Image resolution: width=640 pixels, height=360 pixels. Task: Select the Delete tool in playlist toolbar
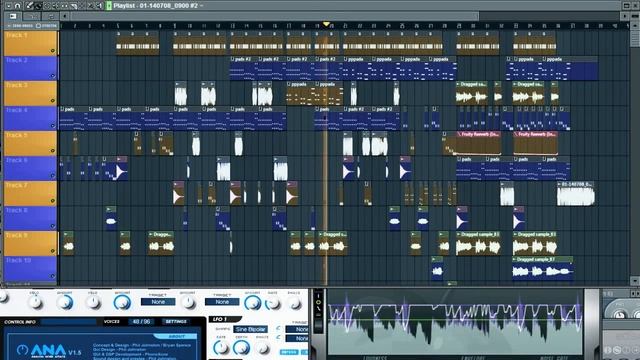pyautogui.click(x=47, y=6)
